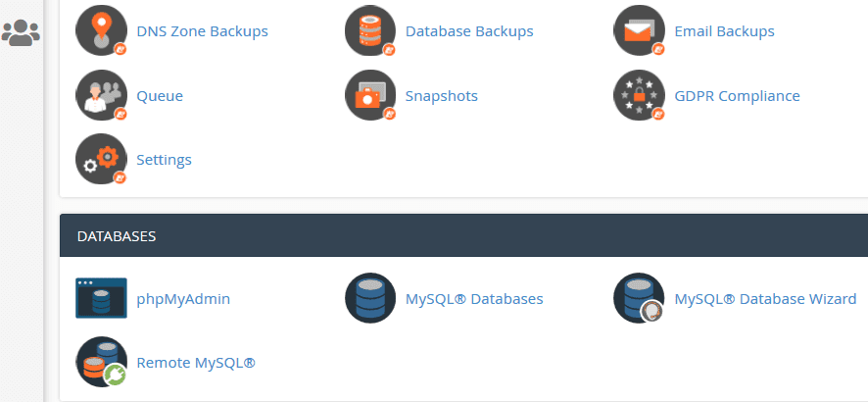
Task: Launch the phpMyAdmin text link
Action: pyautogui.click(x=183, y=299)
